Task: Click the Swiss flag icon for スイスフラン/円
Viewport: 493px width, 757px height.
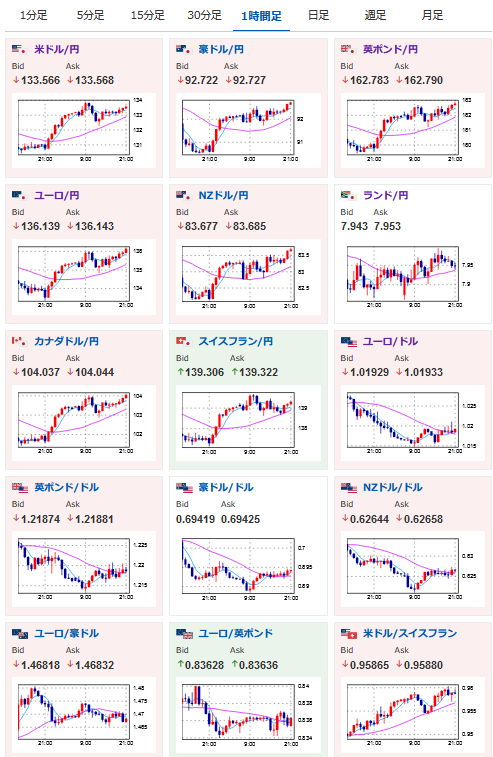Action: click(x=184, y=341)
